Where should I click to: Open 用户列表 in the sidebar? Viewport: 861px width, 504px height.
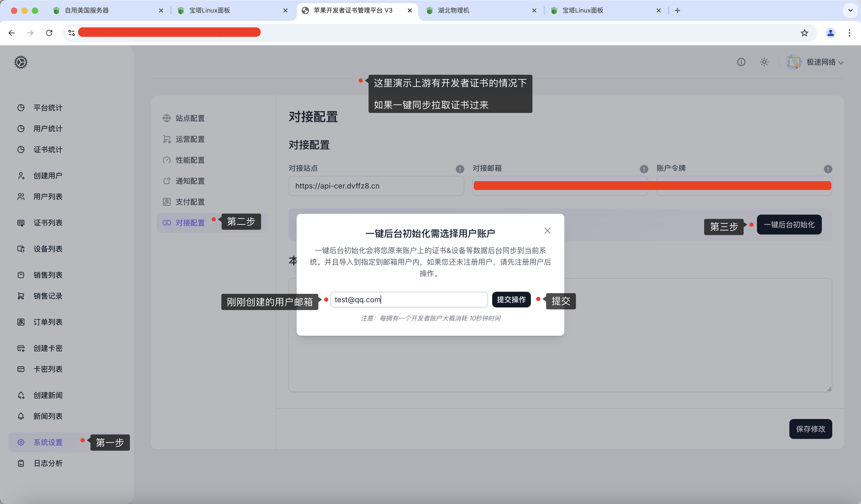point(48,197)
